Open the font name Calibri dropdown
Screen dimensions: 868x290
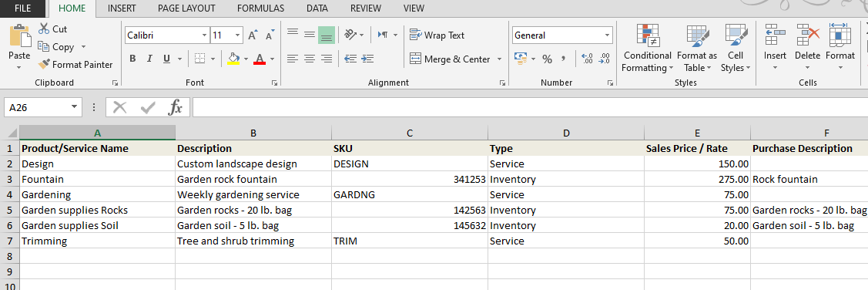click(x=203, y=35)
